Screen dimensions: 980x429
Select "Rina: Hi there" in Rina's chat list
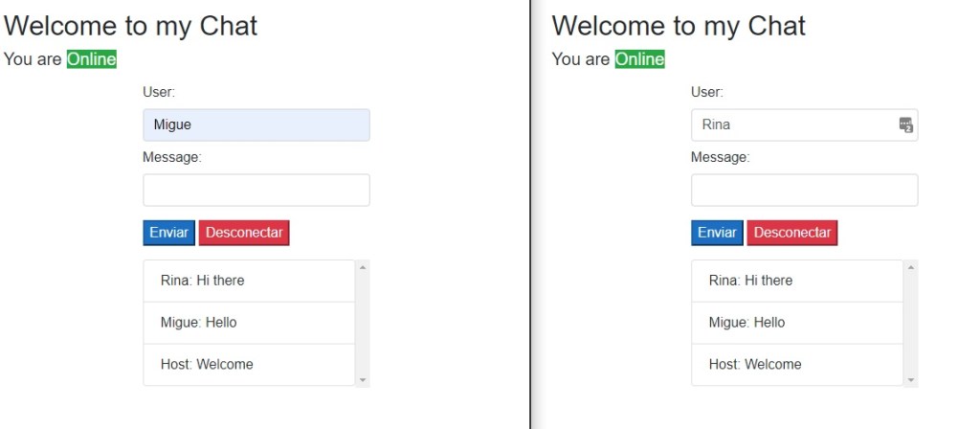tap(797, 281)
